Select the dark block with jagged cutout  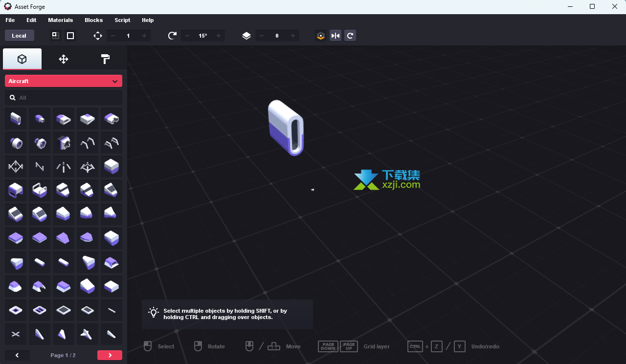64,143
